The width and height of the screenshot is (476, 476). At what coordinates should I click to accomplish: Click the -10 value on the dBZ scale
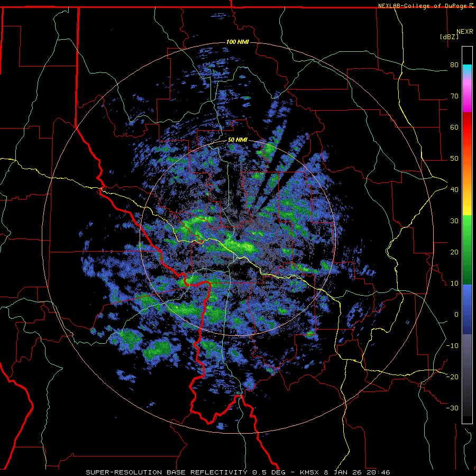pyautogui.click(x=452, y=346)
